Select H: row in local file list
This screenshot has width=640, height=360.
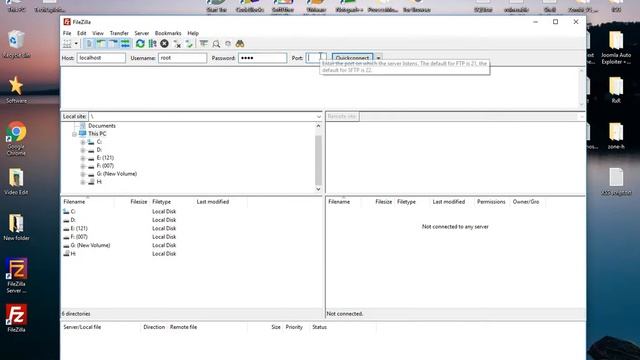[191, 253]
